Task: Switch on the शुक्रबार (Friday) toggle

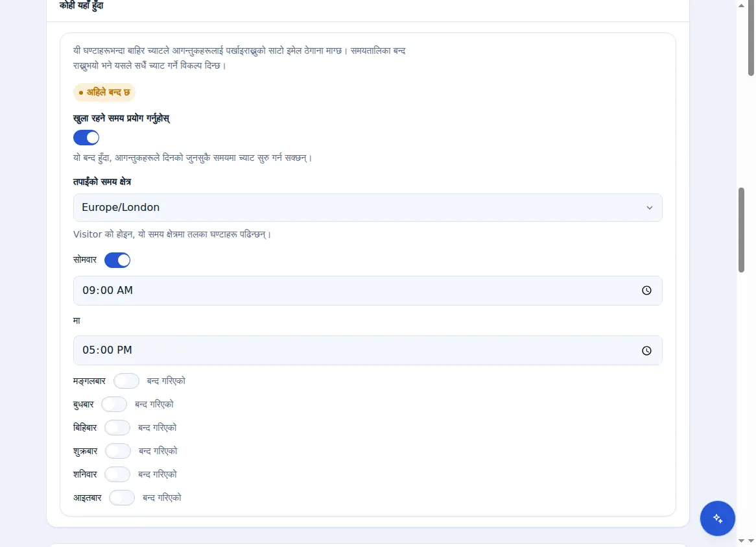Action: (118, 451)
